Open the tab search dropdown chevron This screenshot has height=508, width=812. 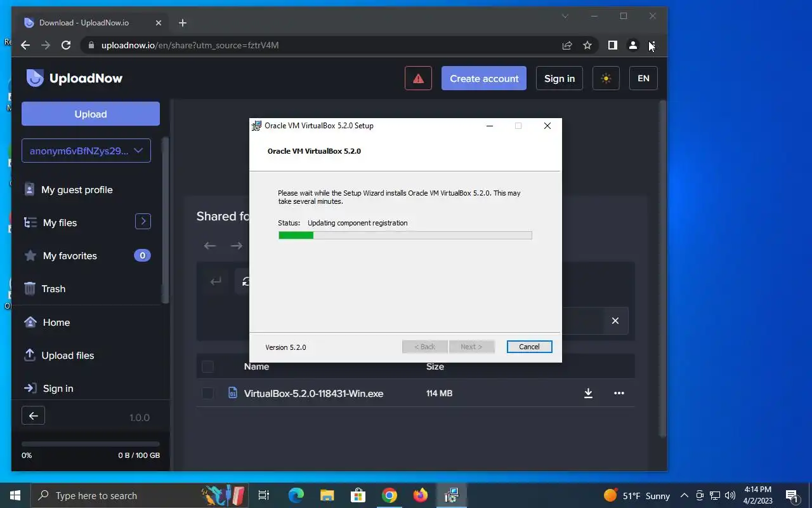[565, 16]
